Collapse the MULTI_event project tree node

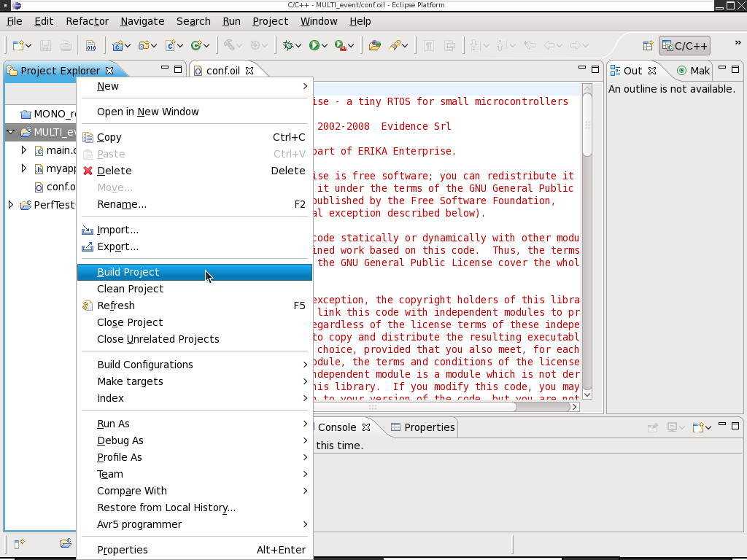(x=10, y=132)
